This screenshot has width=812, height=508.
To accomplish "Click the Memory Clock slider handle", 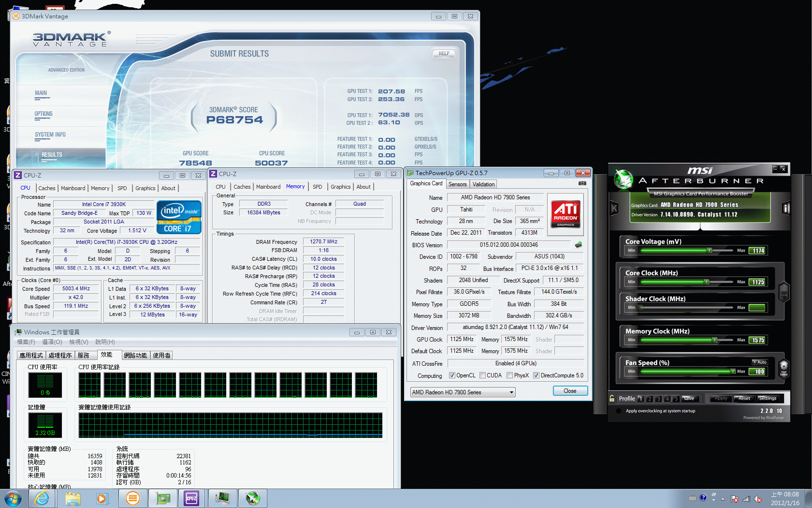I will coord(714,340).
